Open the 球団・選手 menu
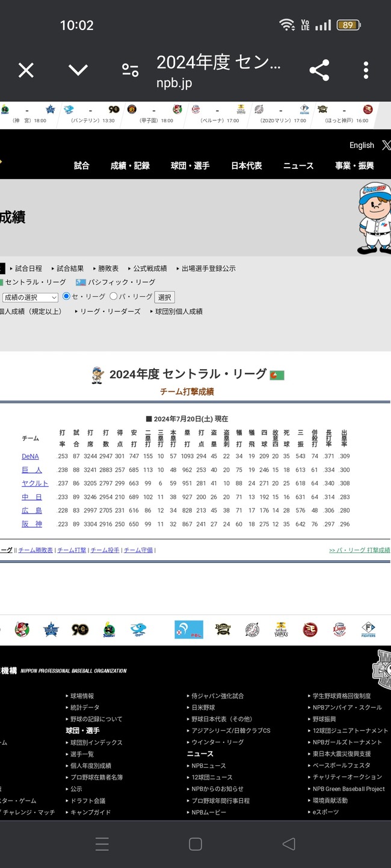 pyautogui.click(x=190, y=165)
